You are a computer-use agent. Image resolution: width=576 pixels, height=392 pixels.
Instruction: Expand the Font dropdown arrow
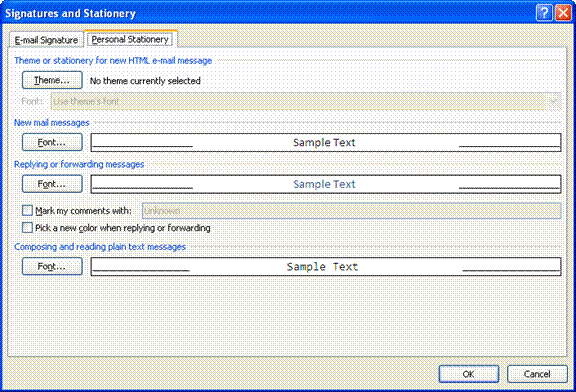click(x=554, y=101)
